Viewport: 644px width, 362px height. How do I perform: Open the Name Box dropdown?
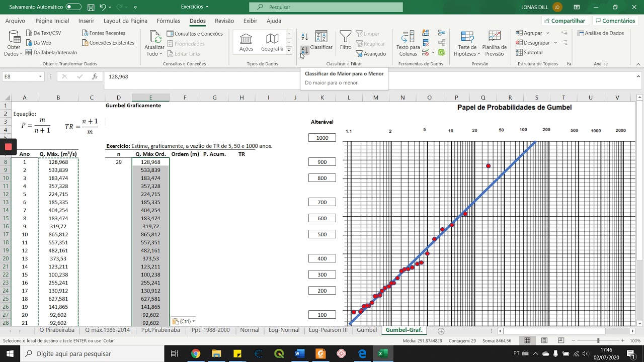click(40, 76)
